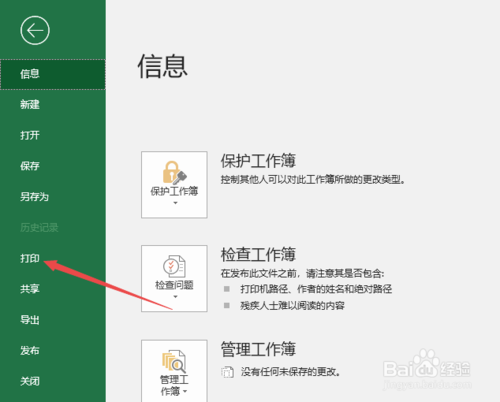Click the 管理工作簿 magnifier documents icon
This screenshot has height=402, width=500.
174,361
